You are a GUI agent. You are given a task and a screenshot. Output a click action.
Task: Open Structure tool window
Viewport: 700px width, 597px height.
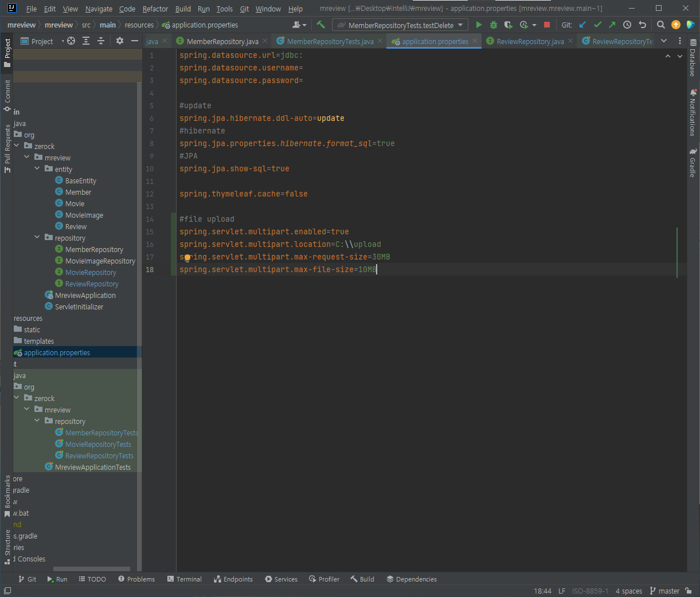(x=7, y=547)
